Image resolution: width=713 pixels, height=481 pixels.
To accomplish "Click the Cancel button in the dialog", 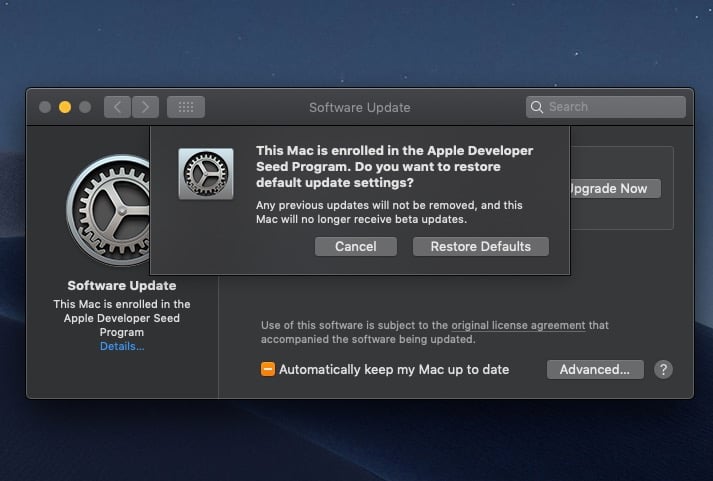I will pyautogui.click(x=356, y=246).
